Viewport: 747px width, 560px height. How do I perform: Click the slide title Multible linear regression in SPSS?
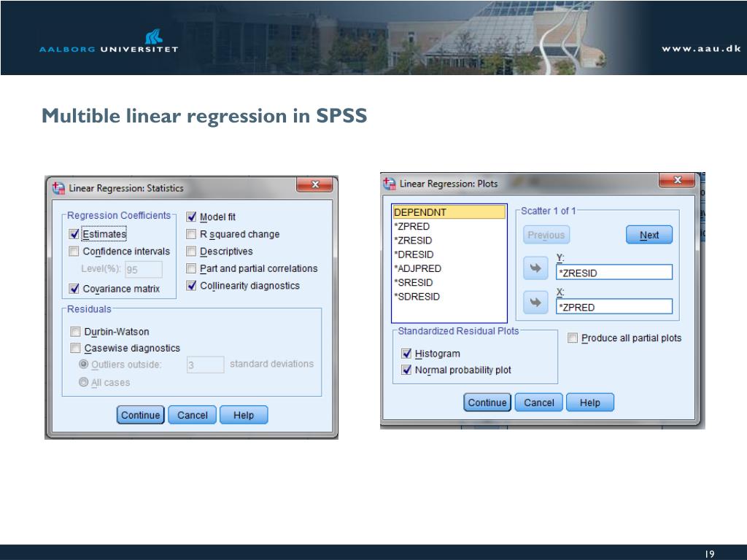coord(204,116)
